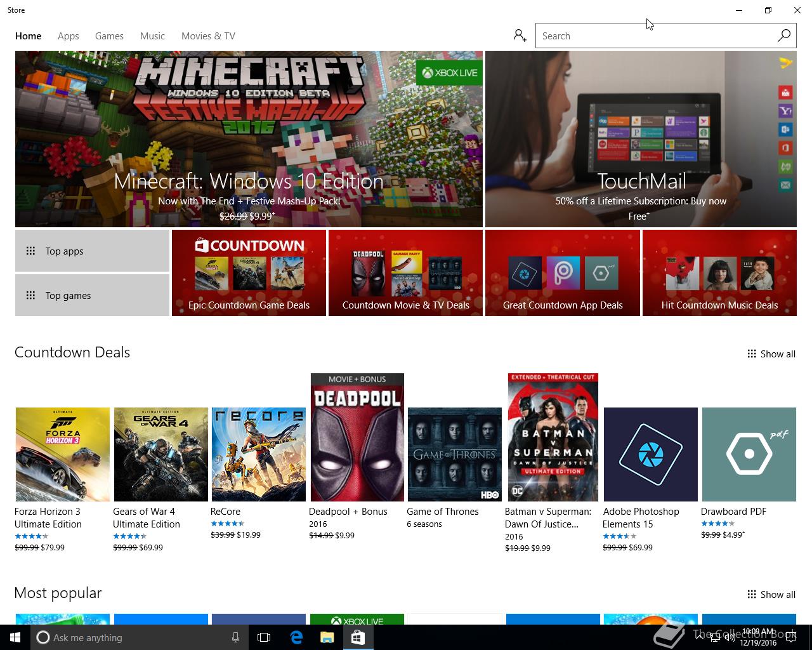Open Minecraft: Windows 10 Edition banner
812x650 pixels.
[x=249, y=139]
